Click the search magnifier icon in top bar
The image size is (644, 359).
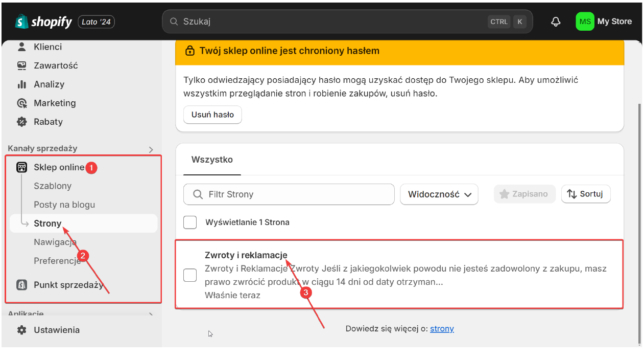pyautogui.click(x=174, y=21)
